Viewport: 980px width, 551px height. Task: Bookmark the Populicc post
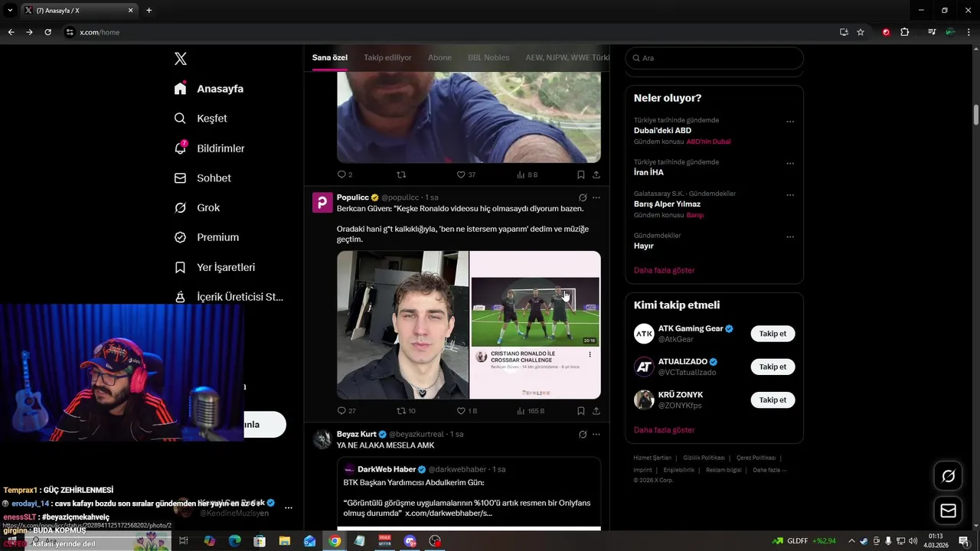(x=581, y=411)
